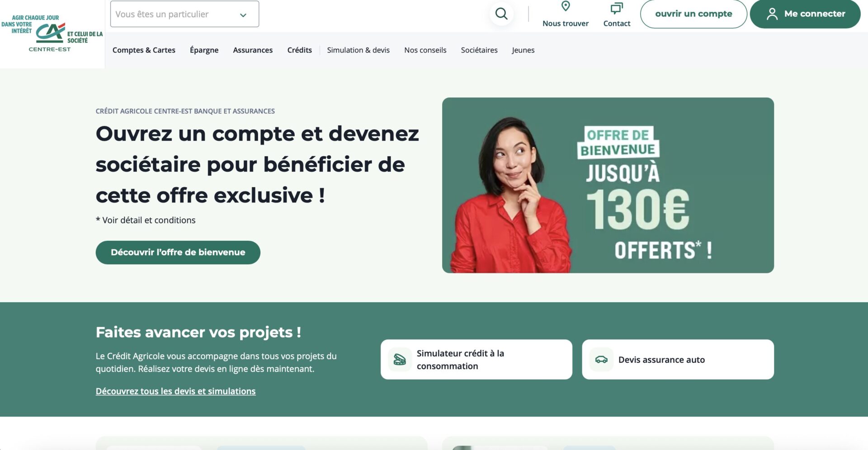
Task: Click the coins icon for crédit simulator
Action: click(x=400, y=360)
